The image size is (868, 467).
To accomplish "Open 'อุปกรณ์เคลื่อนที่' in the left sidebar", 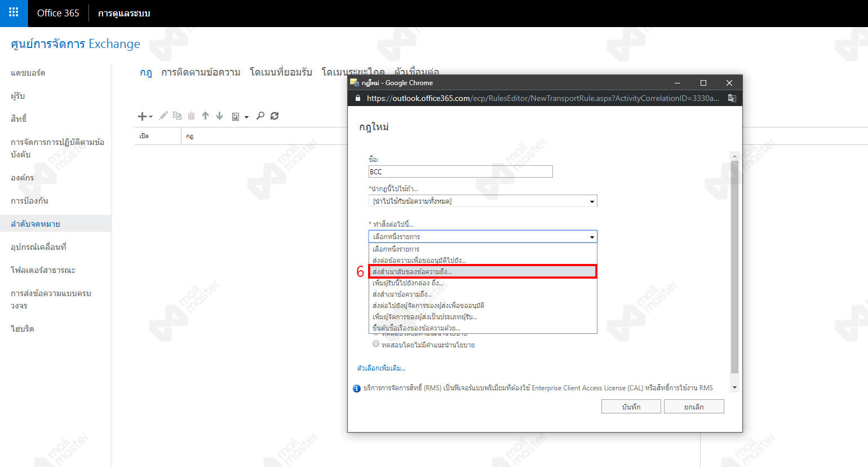I will point(39,247).
